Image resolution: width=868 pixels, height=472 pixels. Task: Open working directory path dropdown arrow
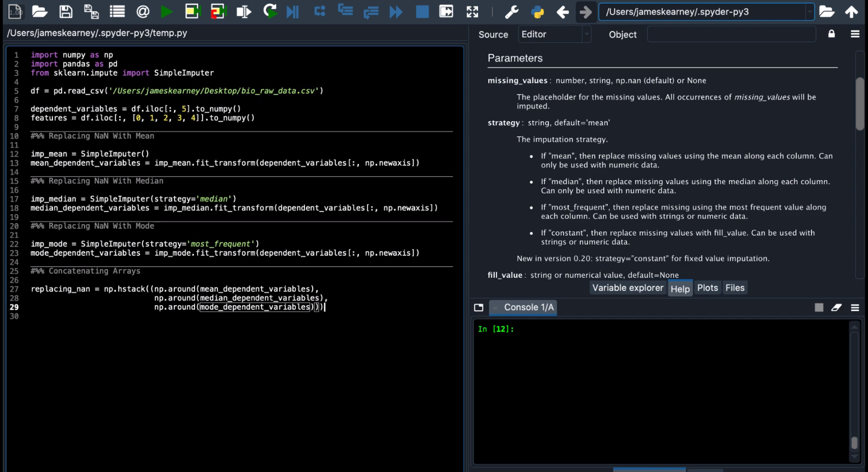[809, 12]
